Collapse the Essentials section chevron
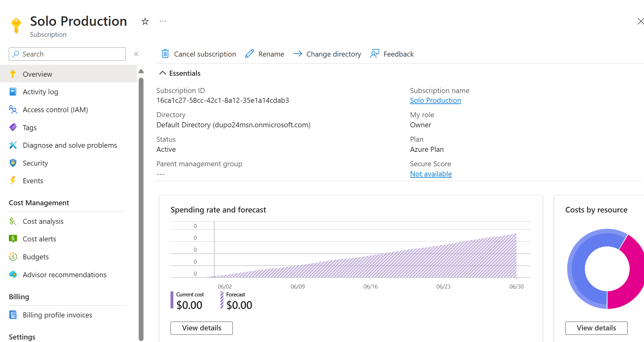Viewport: 644px width, 342px height. pos(162,73)
